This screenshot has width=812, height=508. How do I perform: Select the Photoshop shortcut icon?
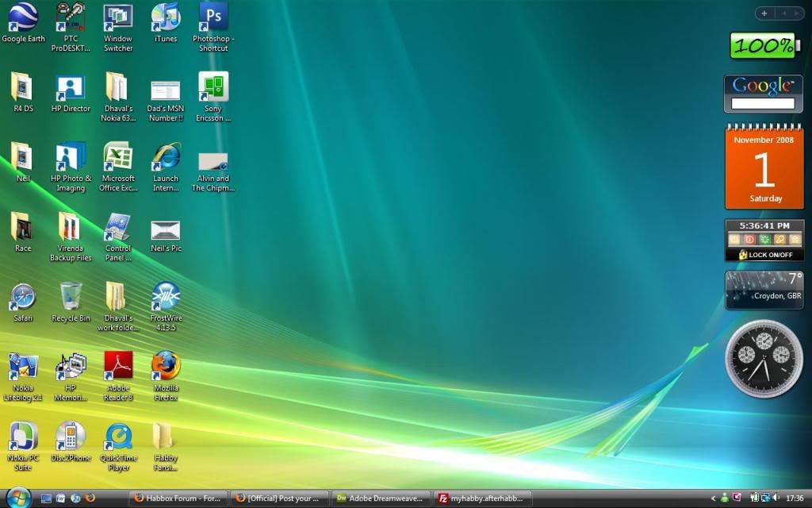(213, 17)
